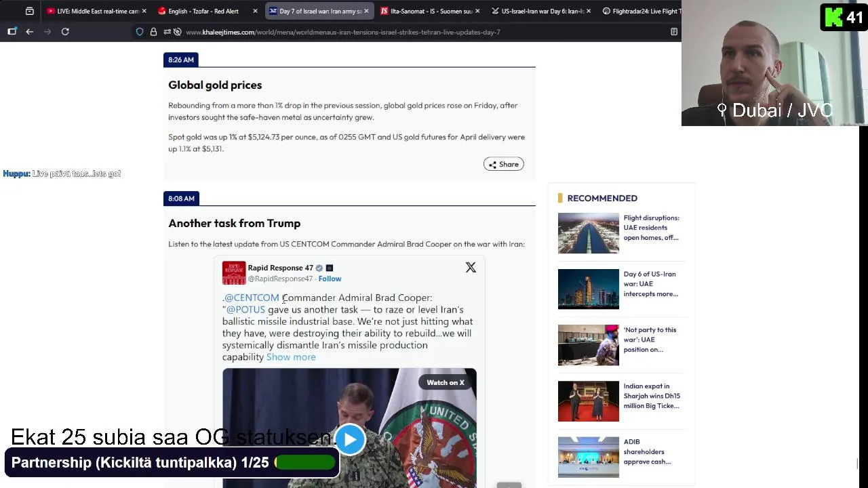Click the Huppu chat message
This screenshot has height=488, width=868.
pos(62,174)
